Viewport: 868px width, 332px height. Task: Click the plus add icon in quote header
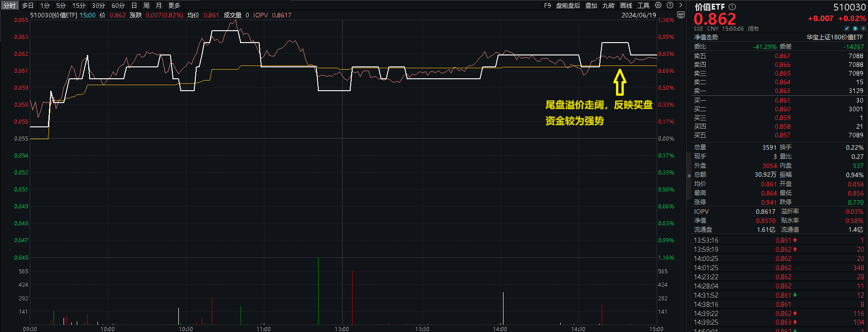tap(863, 28)
